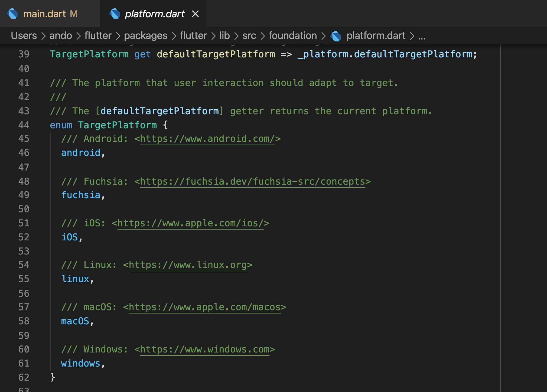Open the foundation breadcrumb item
547x392 pixels.
(x=292, y=35)
